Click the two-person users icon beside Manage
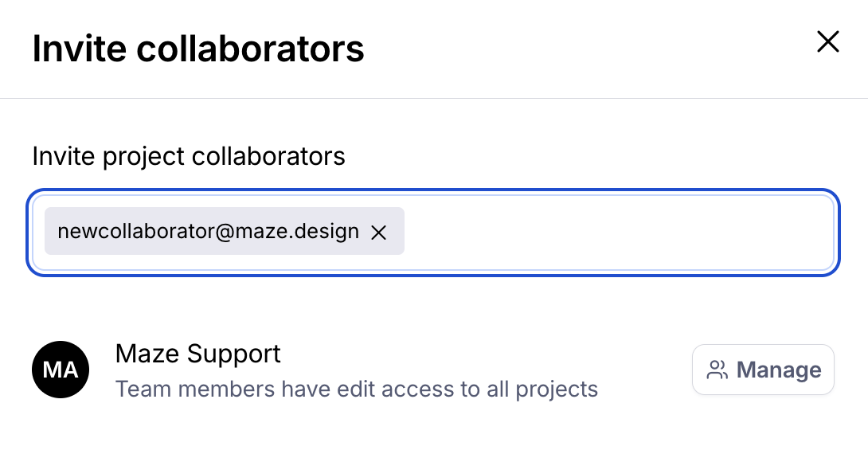 point(717,370)
